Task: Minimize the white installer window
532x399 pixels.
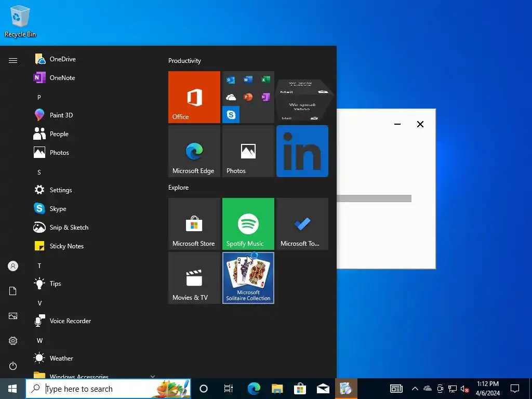Action: click(x=397, y=124)
